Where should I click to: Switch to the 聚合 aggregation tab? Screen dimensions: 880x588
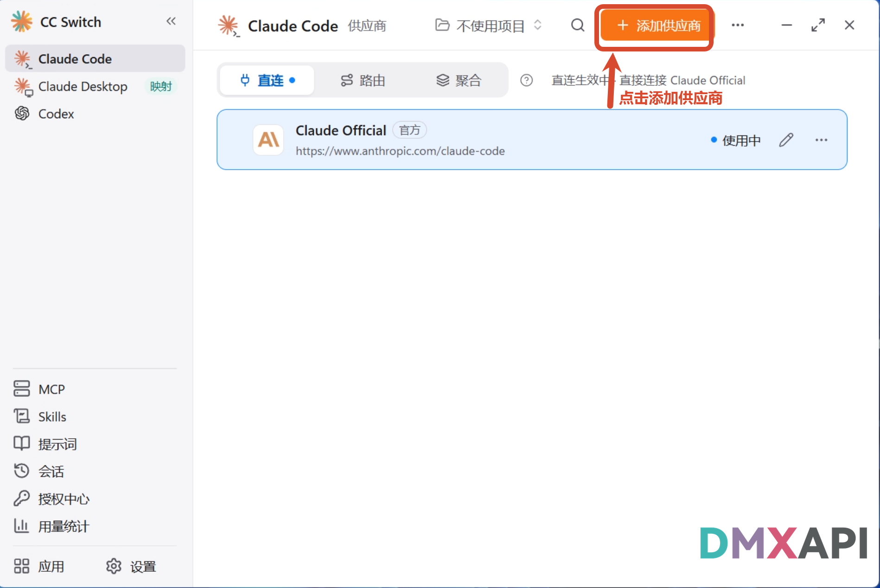[459, 80]
